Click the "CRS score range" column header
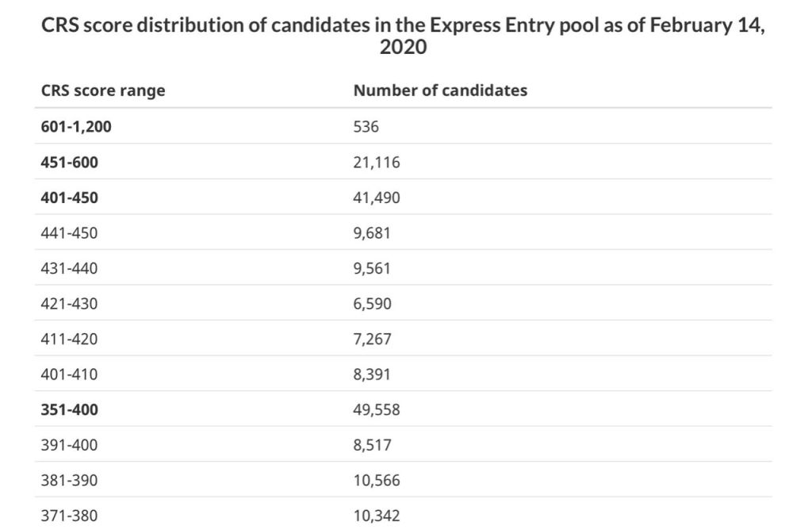 pos(103,90)
